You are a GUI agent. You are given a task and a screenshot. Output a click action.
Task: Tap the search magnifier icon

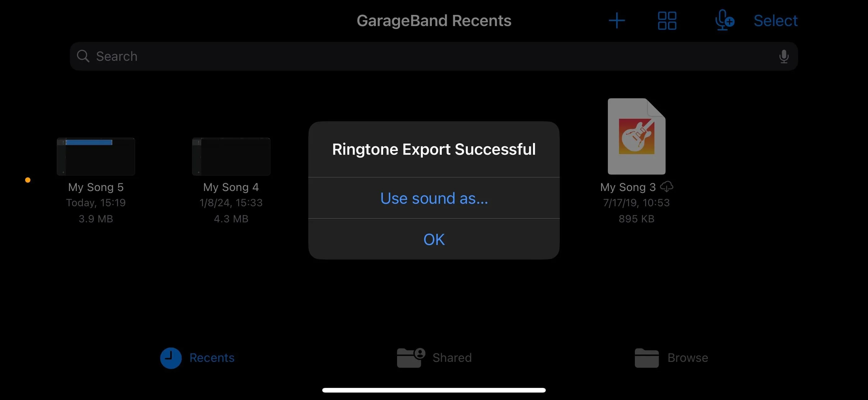(x=83, y=56)
